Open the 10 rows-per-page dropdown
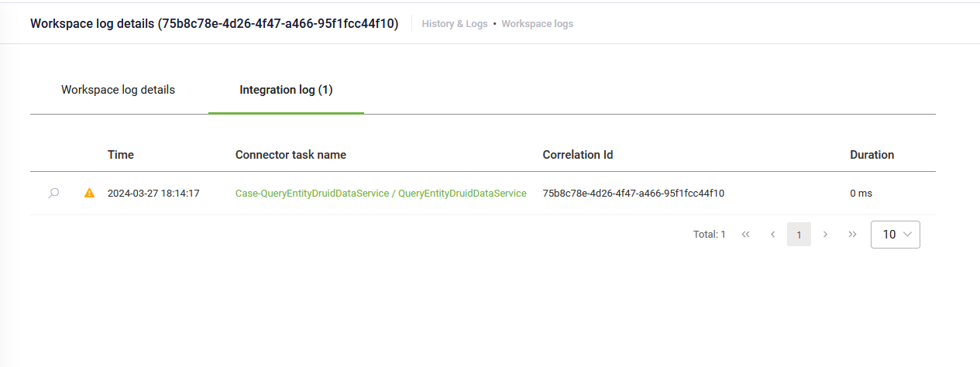This screenshot has width=980, height=367. point(896,234)
